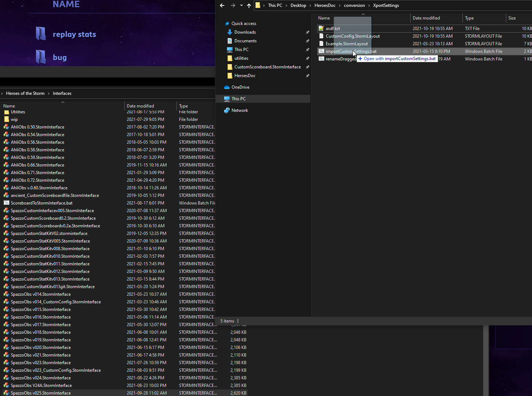Screen dimensions: 532x396
Task: Select SpazzoCustomStatKitv013git.StormInterface
Action: [x=53, y=287]
